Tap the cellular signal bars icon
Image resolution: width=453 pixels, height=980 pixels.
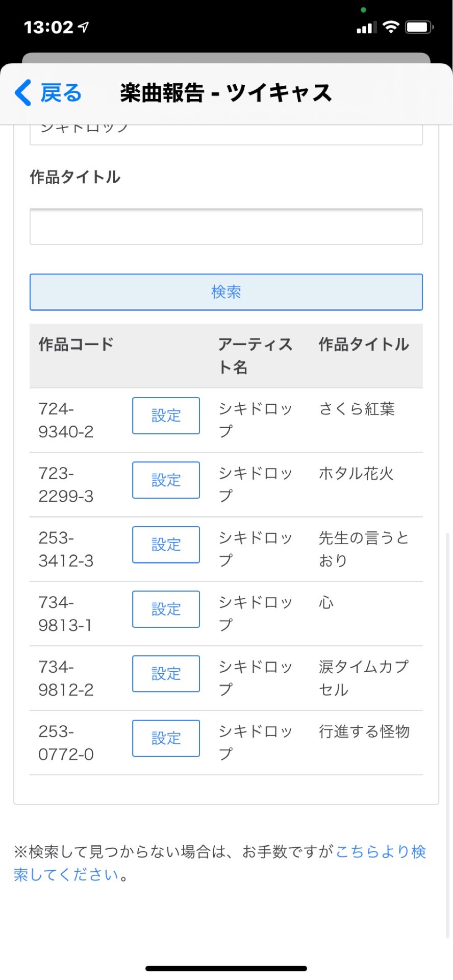click(366, 28)
